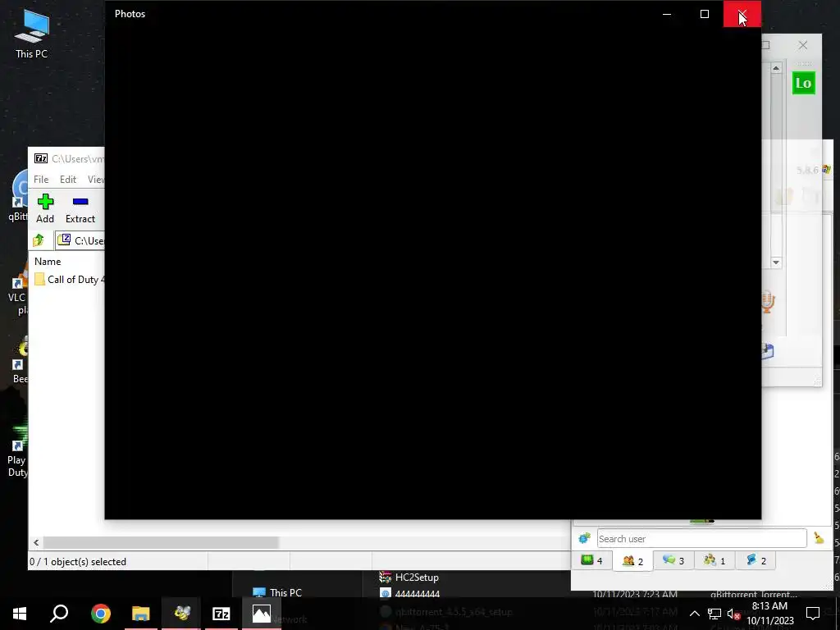840x630 pixels.
Task: Close the gray background window
Action: 802,45
